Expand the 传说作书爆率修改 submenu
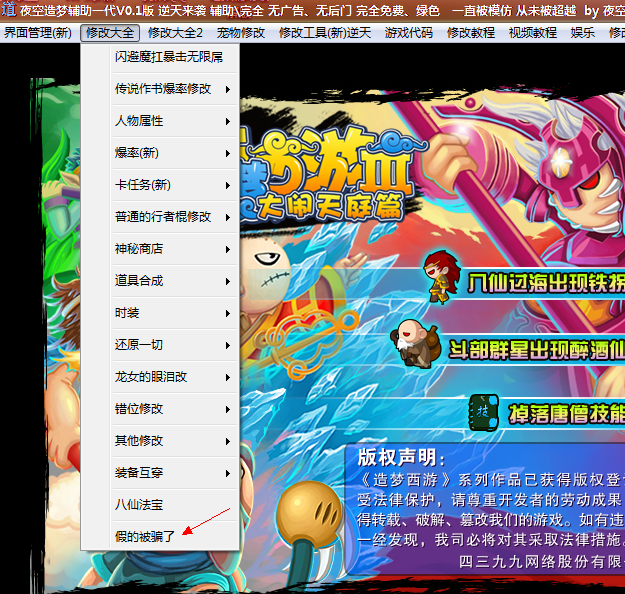Viewport: 625px width, 594px height. point(175,89)
